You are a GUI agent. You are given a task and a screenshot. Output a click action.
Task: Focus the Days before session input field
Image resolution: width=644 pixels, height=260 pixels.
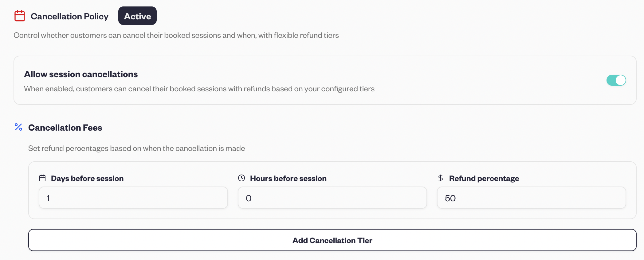coord(133,198)
